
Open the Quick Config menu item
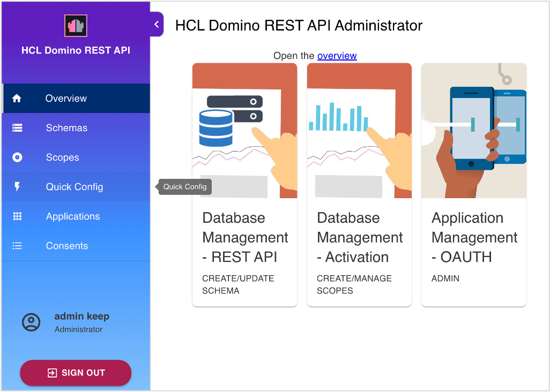click(x=76, y=187)
